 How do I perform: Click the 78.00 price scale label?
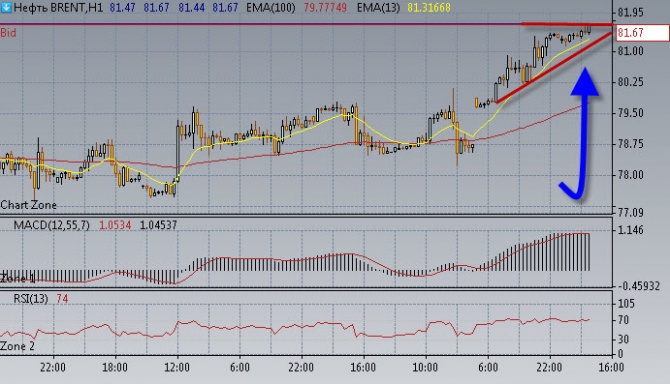click(631, 175)
